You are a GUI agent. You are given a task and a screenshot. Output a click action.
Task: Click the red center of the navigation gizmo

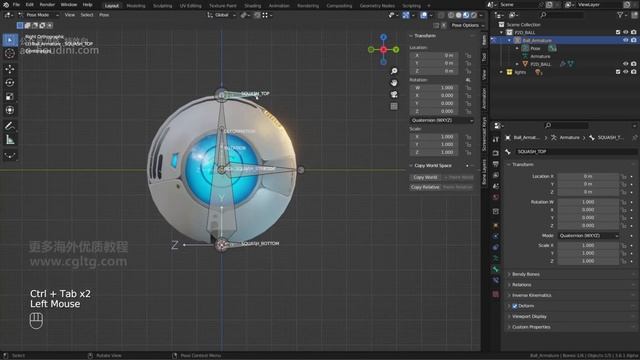coord(383,49)
